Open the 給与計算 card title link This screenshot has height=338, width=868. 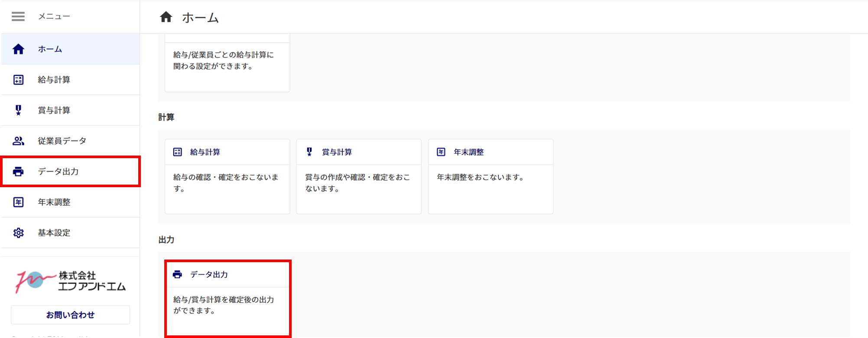(205, 152)
